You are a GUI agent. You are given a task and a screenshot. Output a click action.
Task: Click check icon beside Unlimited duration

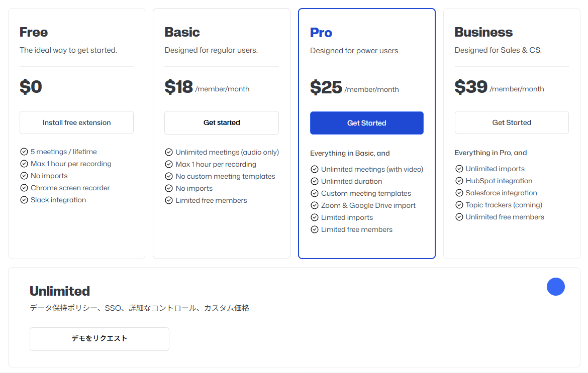(315, 181)
